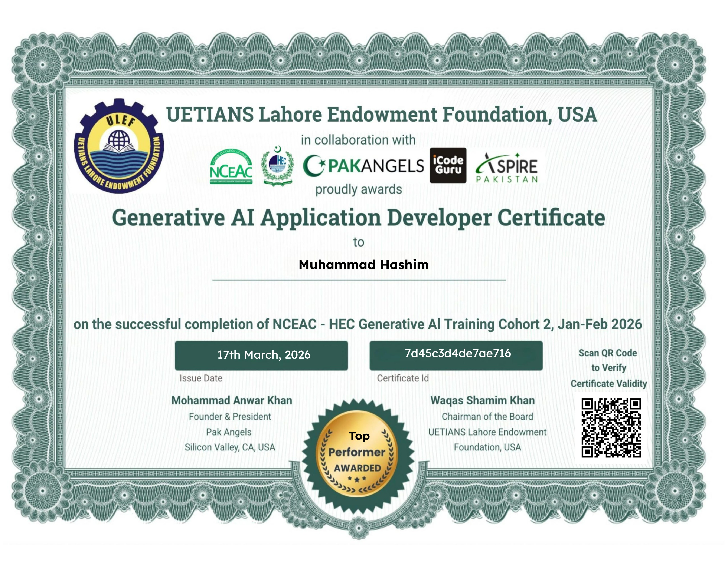Click the name "Waqas Shamim Khan"

483,400
